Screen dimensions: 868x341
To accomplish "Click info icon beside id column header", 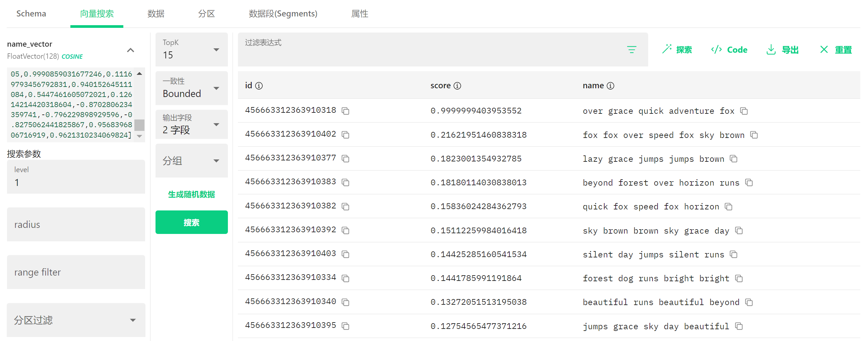I will (x=259, y=86).
